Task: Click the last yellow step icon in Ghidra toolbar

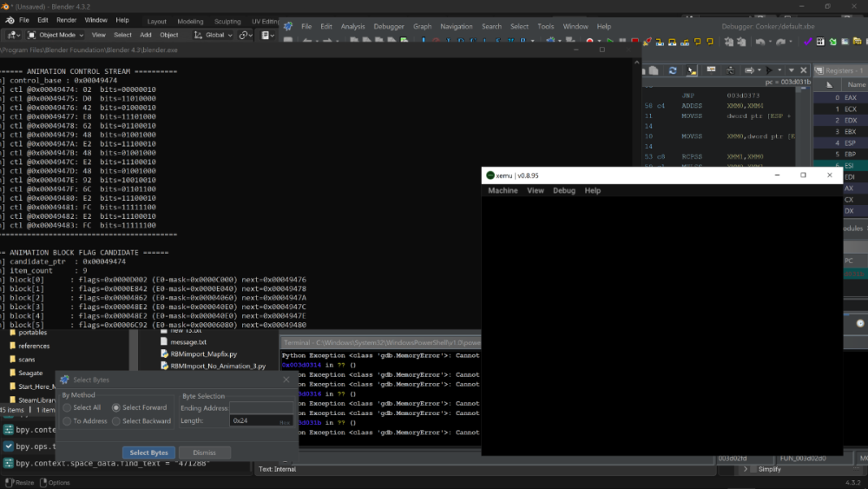Action: (x=710, y=41)
